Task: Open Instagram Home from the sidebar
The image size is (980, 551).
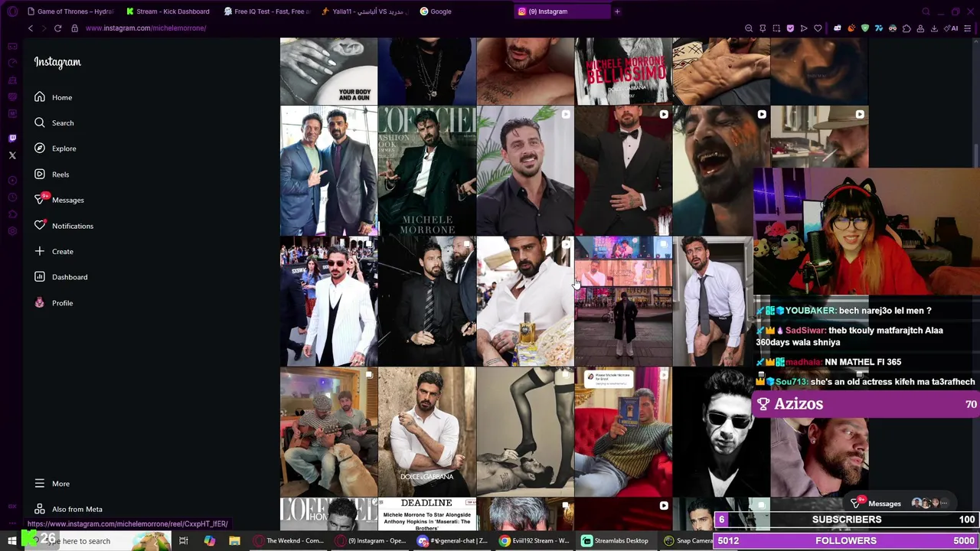Action: pos(53,97)
